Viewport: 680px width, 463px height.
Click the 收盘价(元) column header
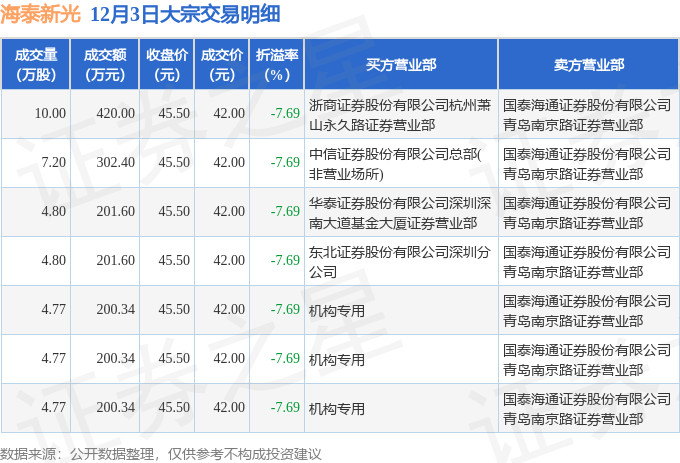(x=167, y=64)
